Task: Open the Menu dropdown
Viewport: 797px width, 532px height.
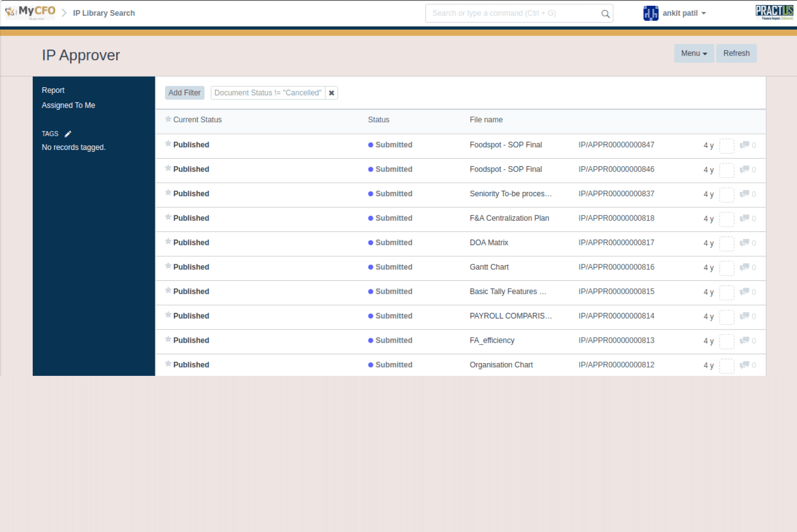Action: click(693, 53)
